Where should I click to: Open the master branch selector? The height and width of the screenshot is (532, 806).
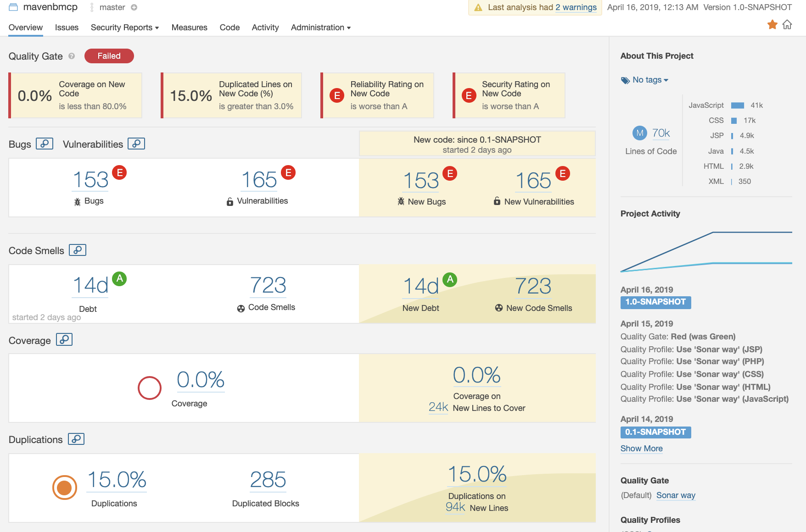click(x=112, y=7)
